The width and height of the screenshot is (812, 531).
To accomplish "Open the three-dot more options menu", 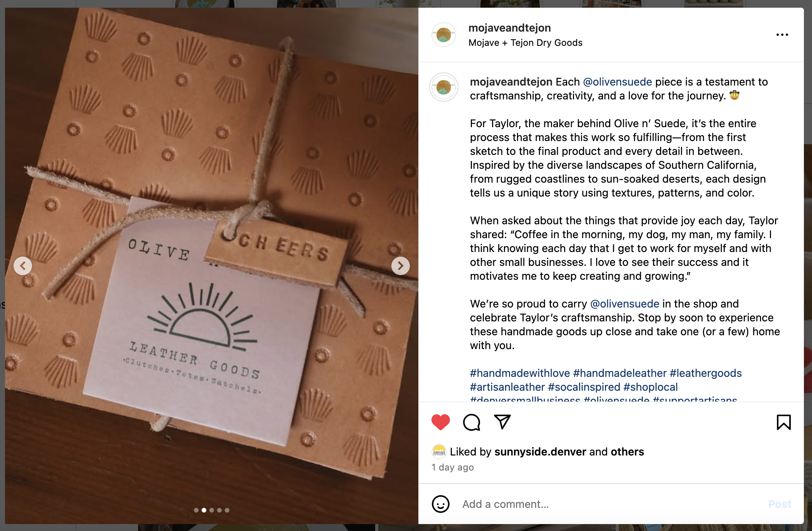I will [x=782, y=35].
